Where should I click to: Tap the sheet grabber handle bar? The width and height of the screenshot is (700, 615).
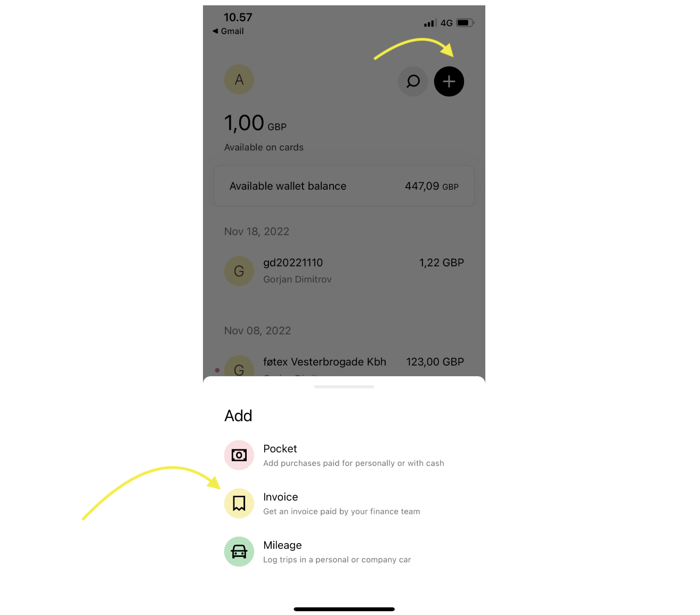pyautogui.click(x=344, y=387)
